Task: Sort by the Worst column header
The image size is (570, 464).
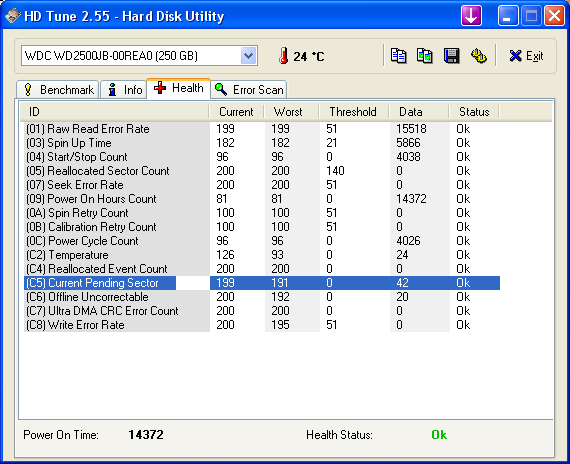Action: click(292, 112)
